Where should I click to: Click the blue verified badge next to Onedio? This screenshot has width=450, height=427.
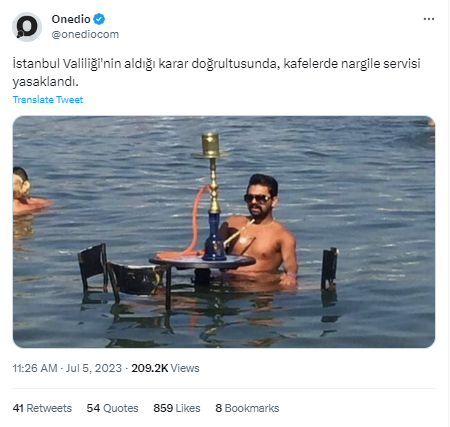click(99, 19)
